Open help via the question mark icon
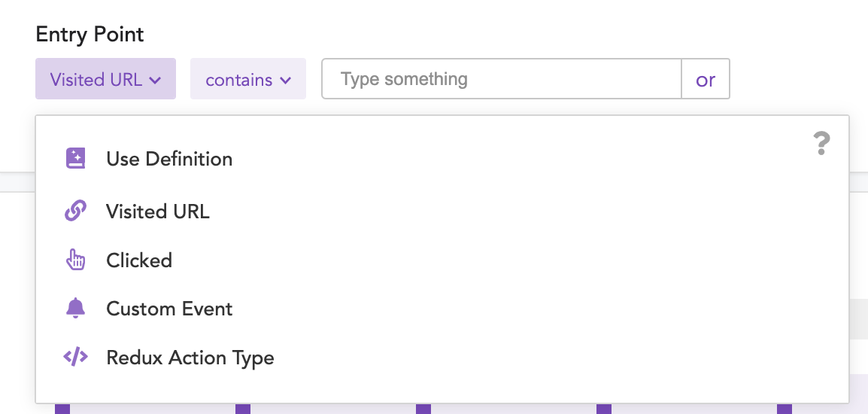Viewport: 868px width, 414px height. (821, 143)
